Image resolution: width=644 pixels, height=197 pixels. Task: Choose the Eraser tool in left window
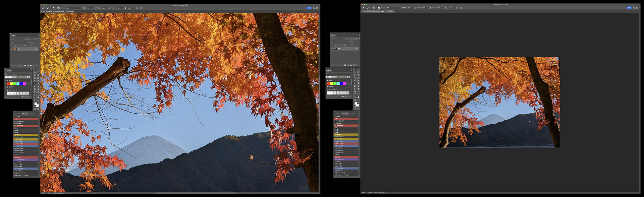coord(38,86)
